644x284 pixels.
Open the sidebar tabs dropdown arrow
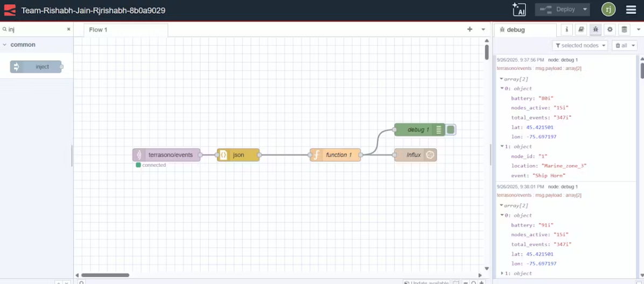[639, 30]
